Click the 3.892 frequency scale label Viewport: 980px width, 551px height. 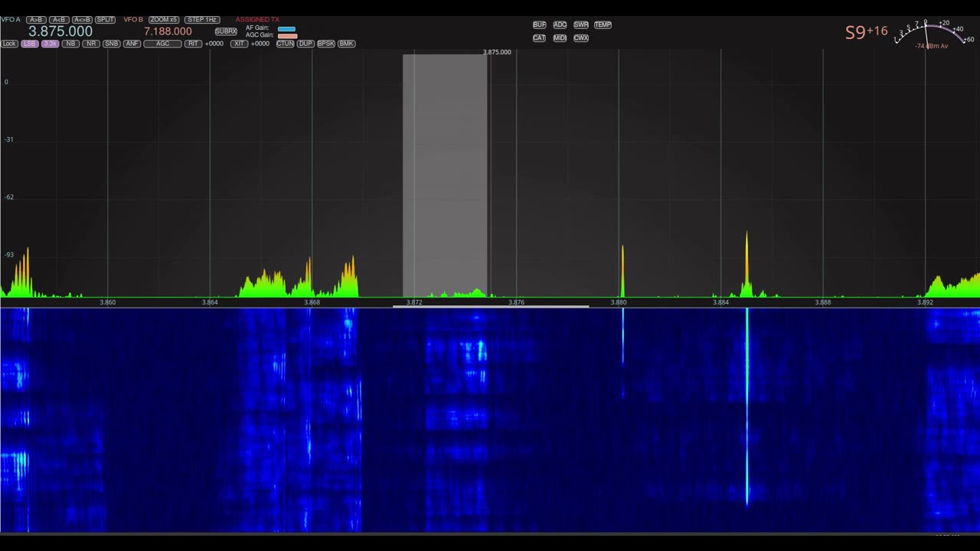coord(925,302)
